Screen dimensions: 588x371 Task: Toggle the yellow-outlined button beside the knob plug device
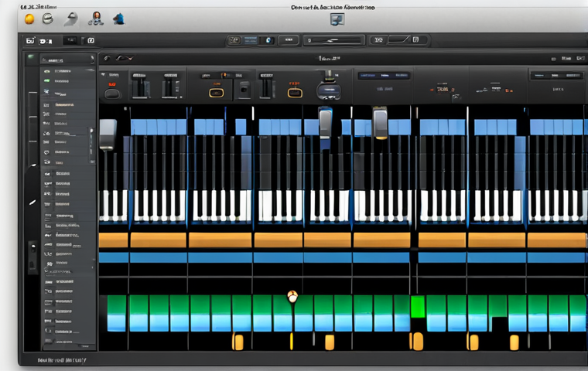[x=295, y=93]
